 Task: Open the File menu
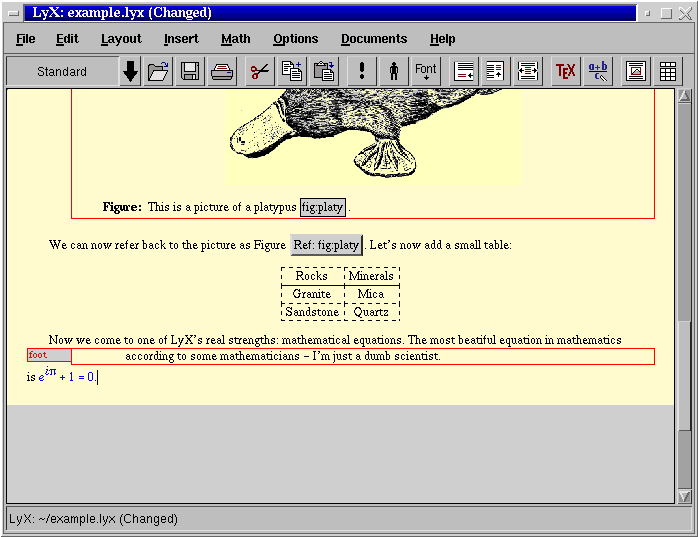26,39
